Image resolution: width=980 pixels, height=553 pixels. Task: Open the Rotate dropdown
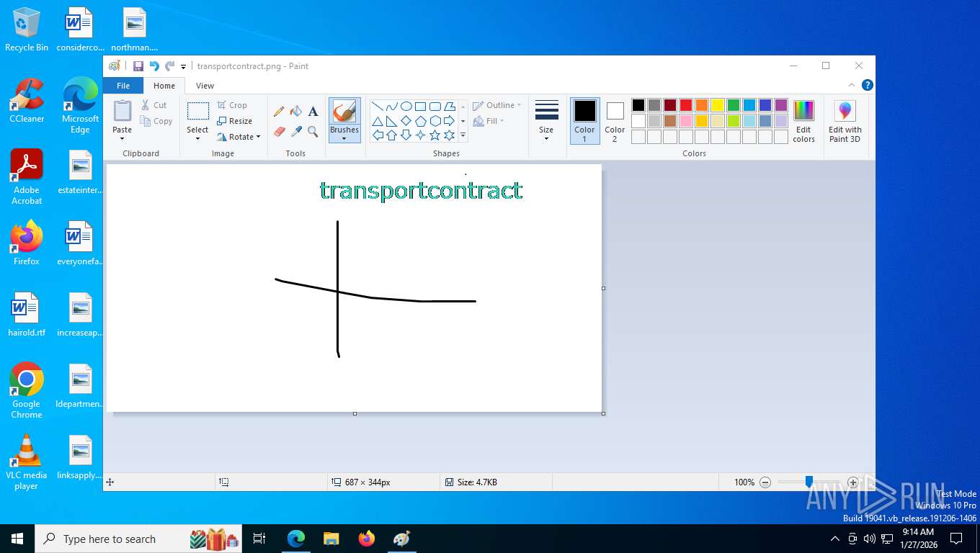point(239,137)
